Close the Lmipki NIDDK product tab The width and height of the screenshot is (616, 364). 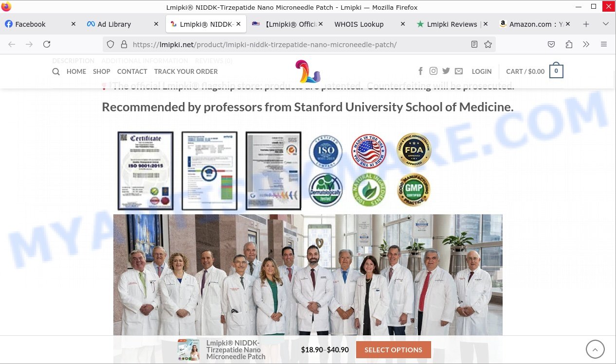coord(238,24)
